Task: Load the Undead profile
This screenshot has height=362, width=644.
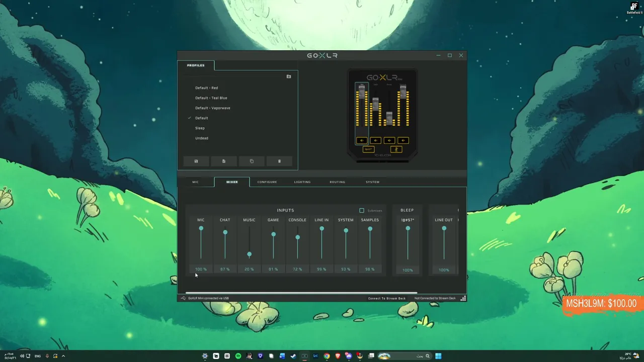Action: pos(202,138)
